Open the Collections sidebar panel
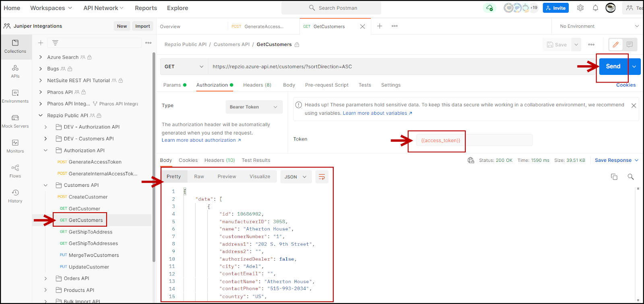The width and height of the screenshot is (644, 304). 15,47
